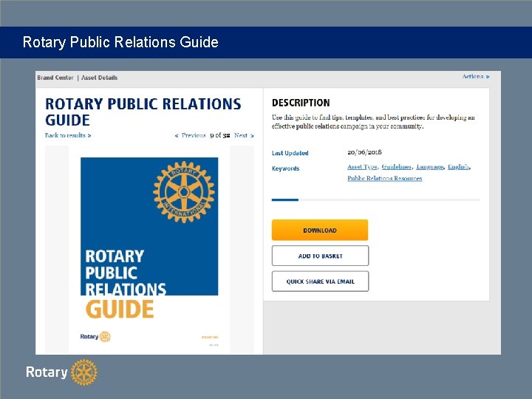532x399 pixels.
Task: Click the Language keyword link
Action: [429, 166]
